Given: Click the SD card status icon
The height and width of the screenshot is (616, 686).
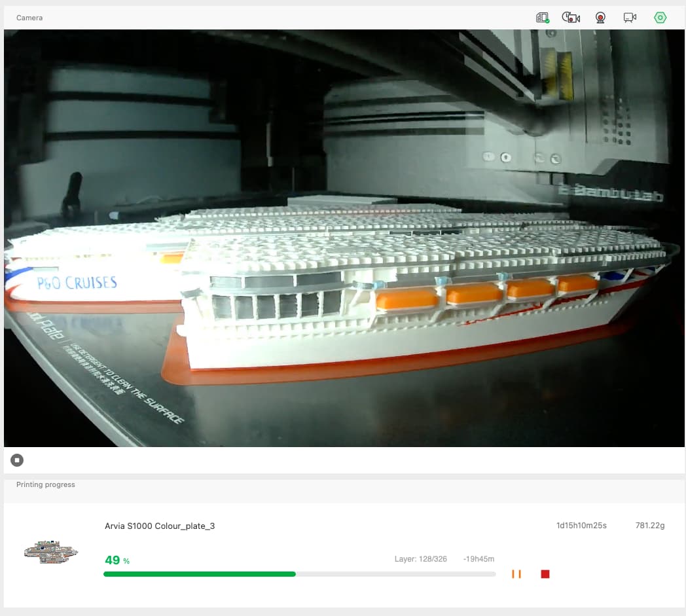Looking at the screenshot, I should 543,18.
